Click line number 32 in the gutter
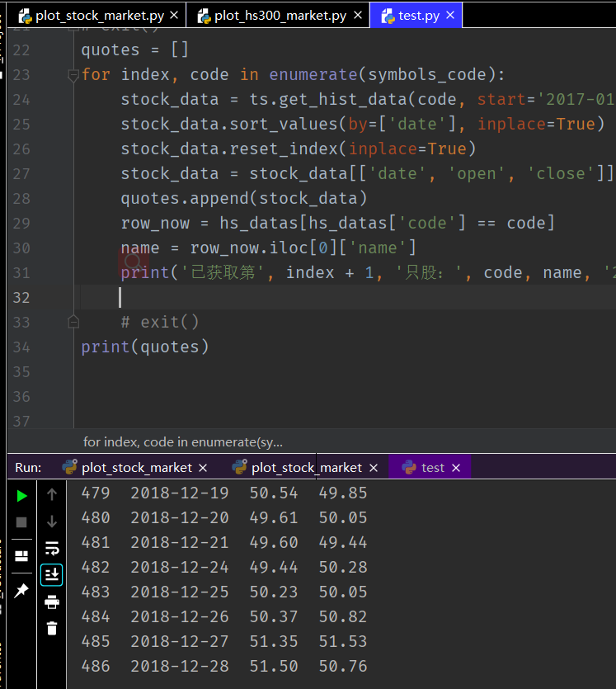Screen dimensions: 616x689 point(21,298)
